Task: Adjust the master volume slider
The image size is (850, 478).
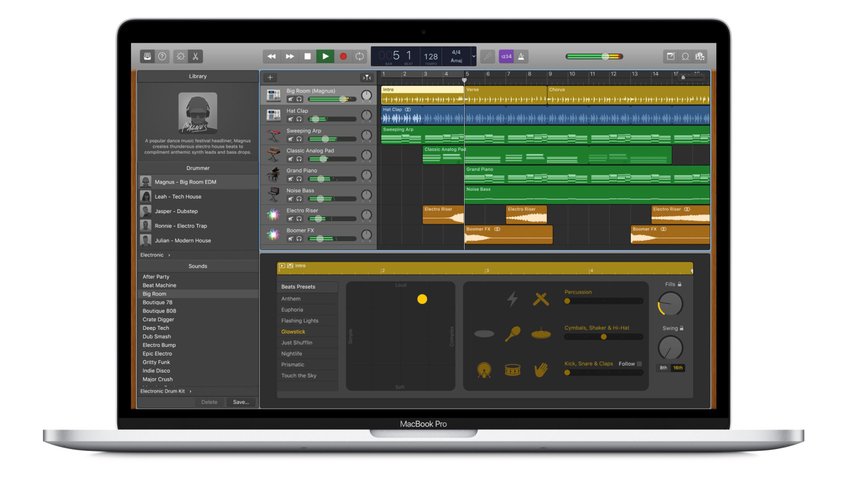Action: 594,56
